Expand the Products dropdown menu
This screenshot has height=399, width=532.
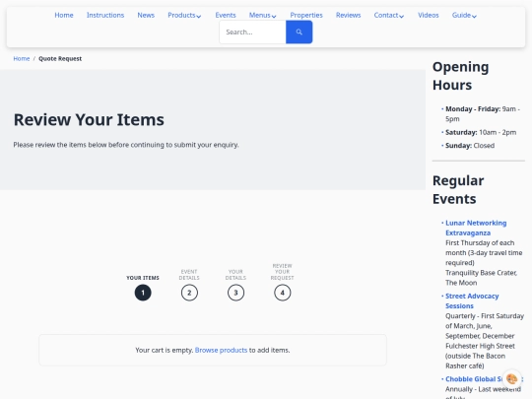(x=184, y=15)
